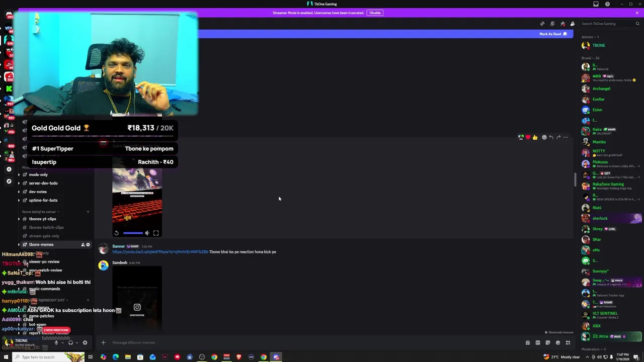Image resolution: width=644 pixels, height=362 pixels.
Task: Collapse the tbone babaji ka sansar category
Action: click(40, 212)
